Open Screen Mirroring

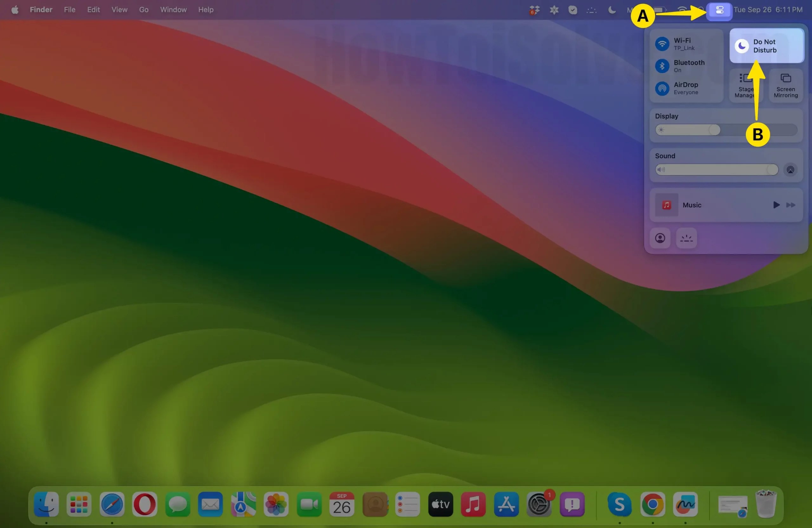pyautogui.click(x=785, y=85)
